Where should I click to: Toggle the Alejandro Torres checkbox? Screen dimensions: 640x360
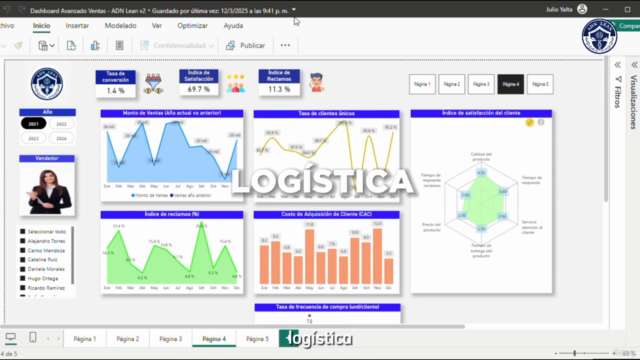(23, 241)
